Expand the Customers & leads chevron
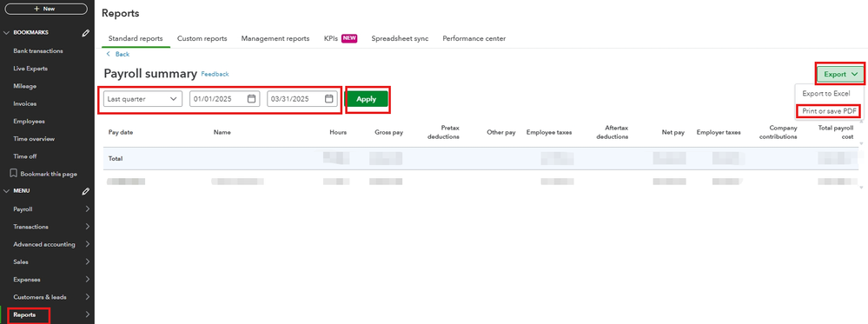Image resolution: width=868 pixels, height=324 pixels. (88, 297)
